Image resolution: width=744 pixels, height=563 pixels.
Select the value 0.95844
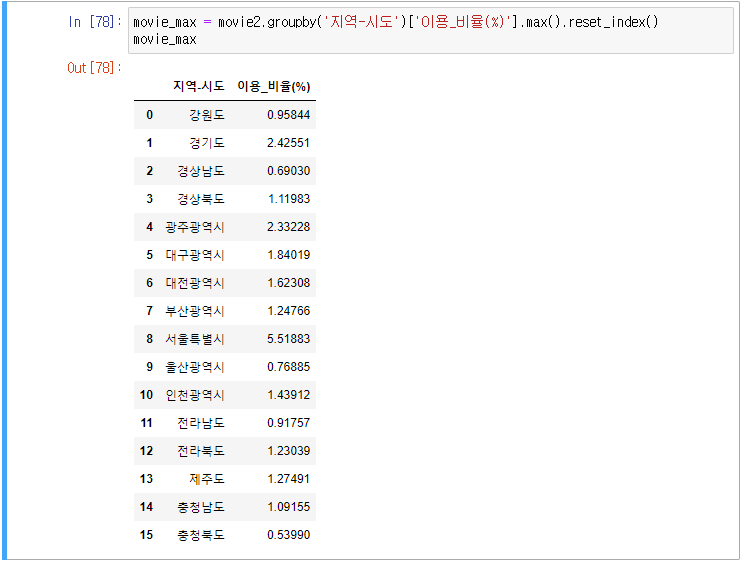tap(288, 115)
